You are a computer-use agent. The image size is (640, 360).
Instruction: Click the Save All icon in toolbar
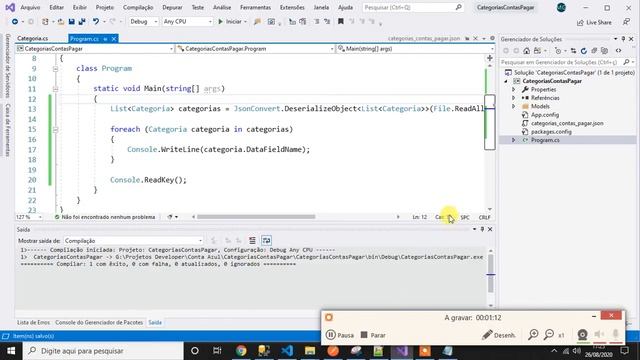click(82, 22)
